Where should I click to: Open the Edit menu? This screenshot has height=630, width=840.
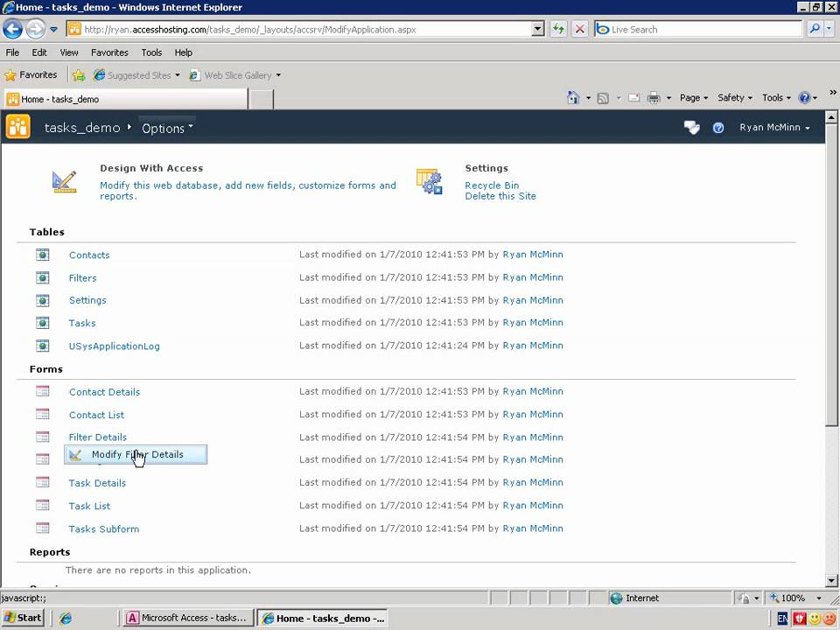tap(39, 52)
